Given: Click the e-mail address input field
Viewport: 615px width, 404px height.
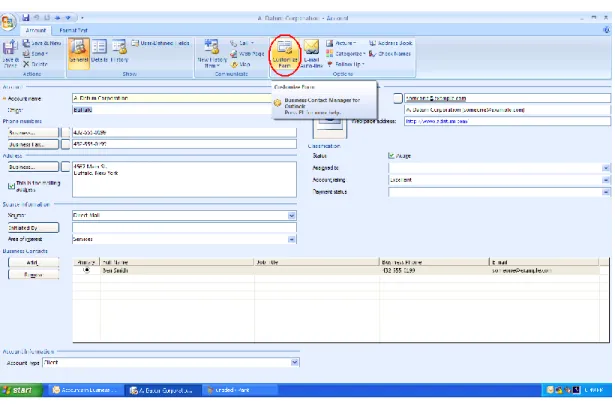Looking at the screenshot, I should tap(507, 98).
